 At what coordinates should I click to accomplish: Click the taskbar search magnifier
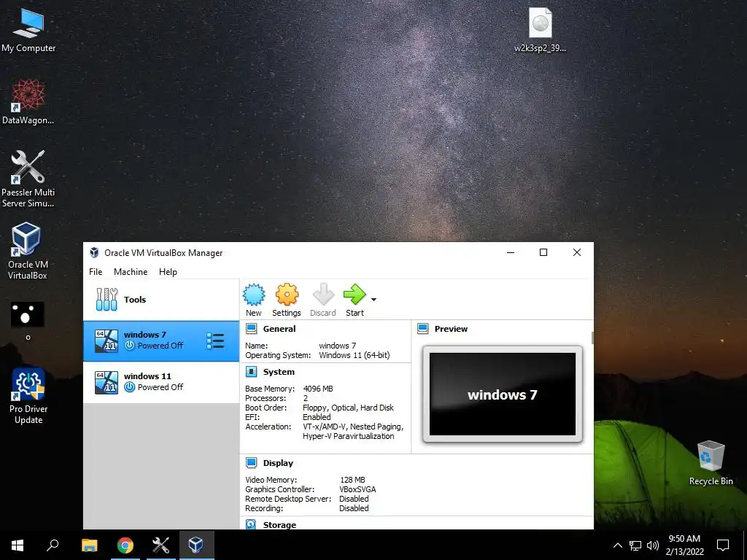pos(53,545)
